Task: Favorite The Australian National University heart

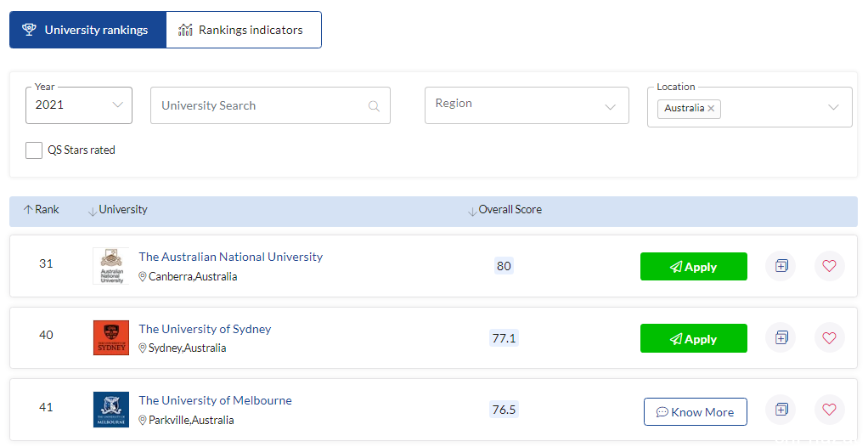Action: 829,266
